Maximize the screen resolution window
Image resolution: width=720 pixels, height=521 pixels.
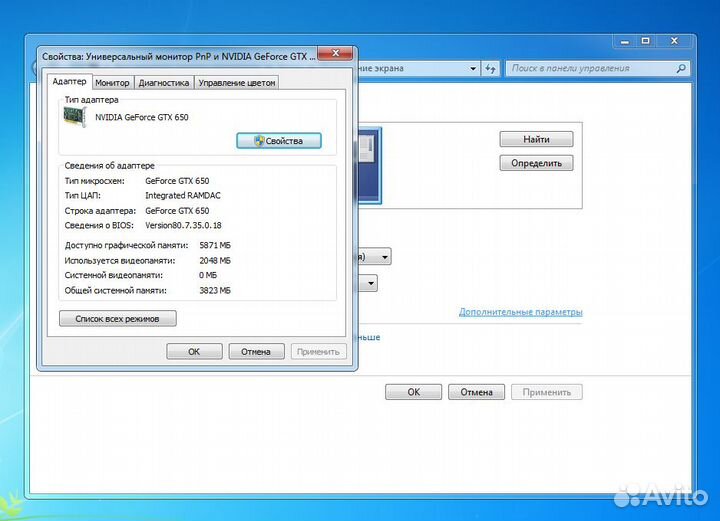(646, 41)
